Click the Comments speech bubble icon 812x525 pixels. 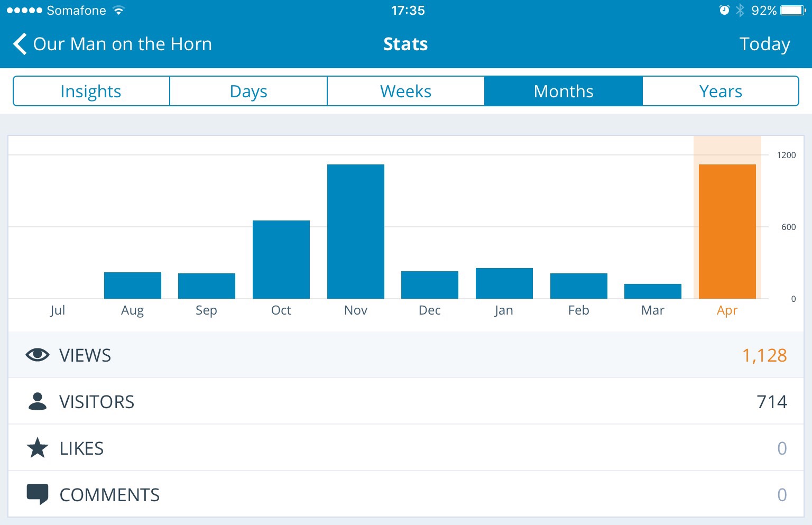(x=38, y=495)
